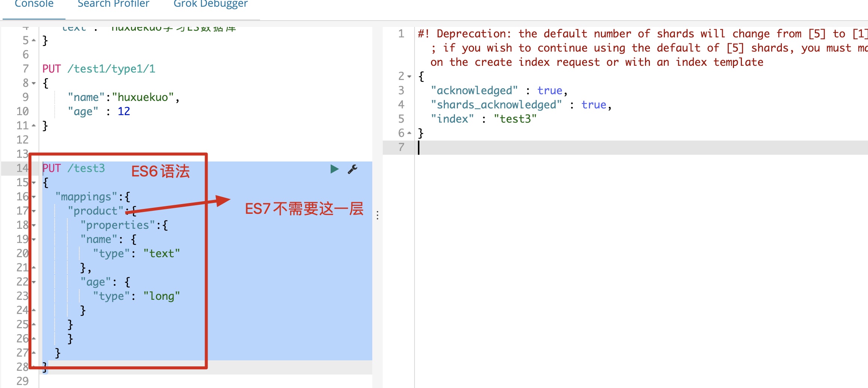868x388 pixels.
Task: Click the PUT /test3 request line
Action: point(73,169)
